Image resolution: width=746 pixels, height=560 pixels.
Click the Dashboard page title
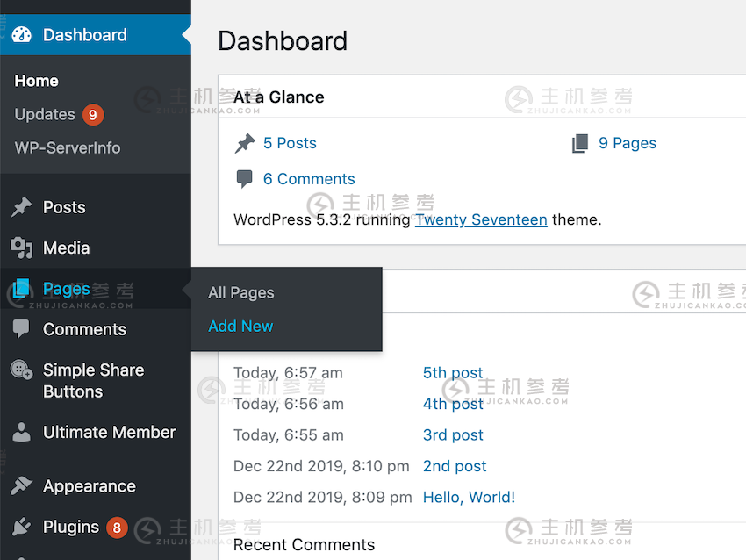(283, 41)
